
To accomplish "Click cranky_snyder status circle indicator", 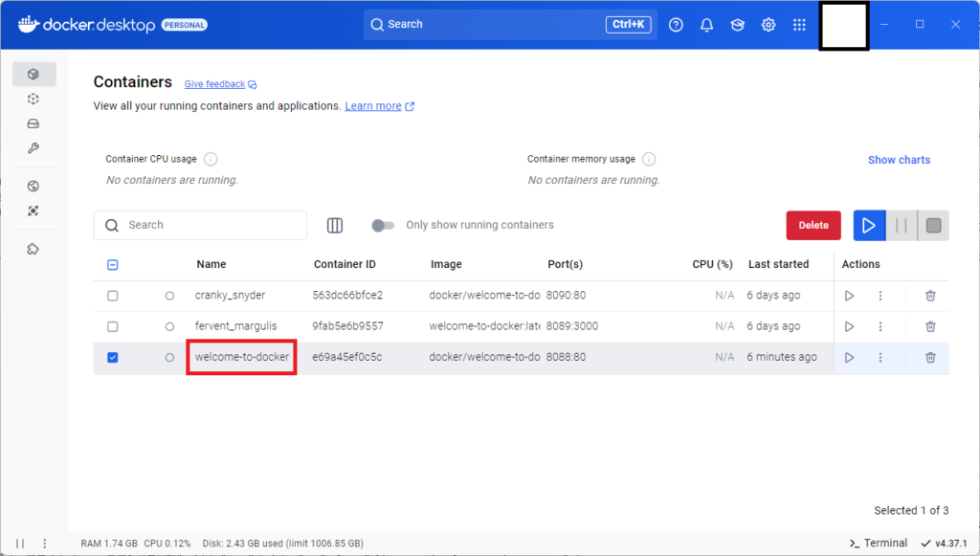I will (x=169, y=296).
